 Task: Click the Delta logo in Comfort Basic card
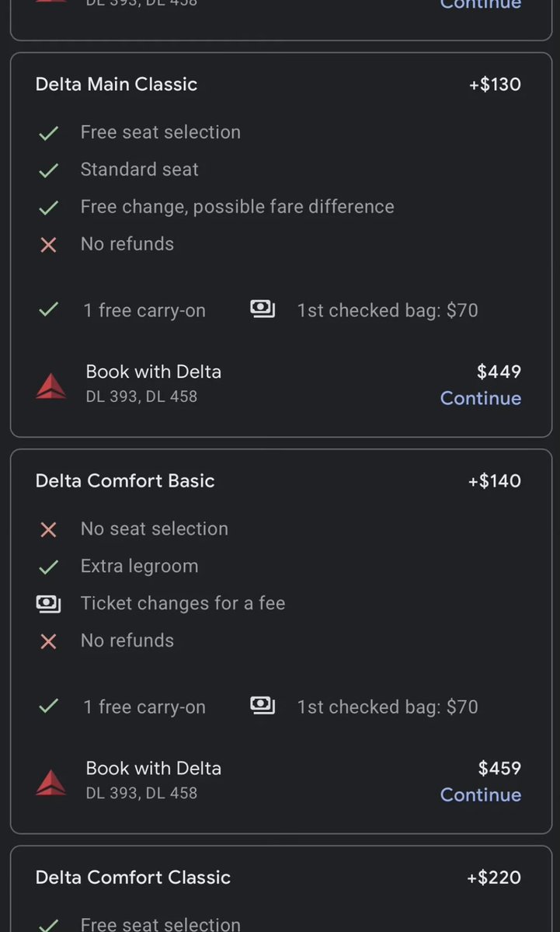51,782
